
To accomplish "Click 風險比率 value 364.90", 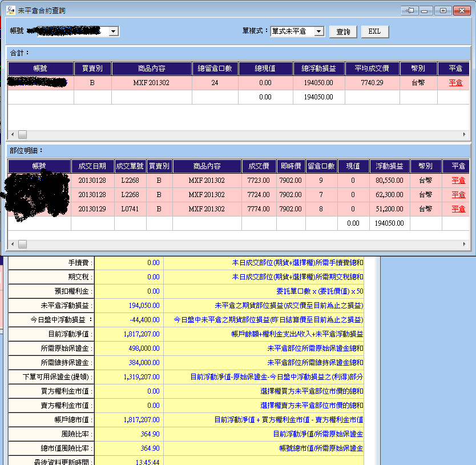I will click(x=150, y=434).
